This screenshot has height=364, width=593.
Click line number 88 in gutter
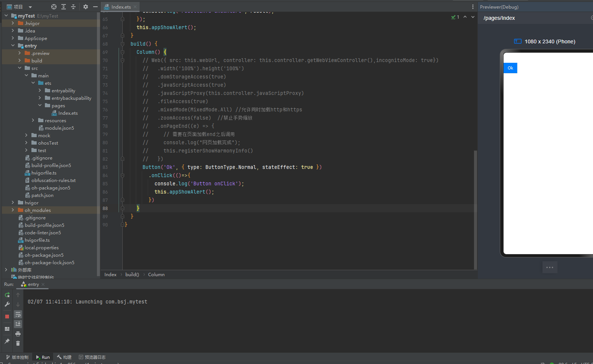(105, 208)
